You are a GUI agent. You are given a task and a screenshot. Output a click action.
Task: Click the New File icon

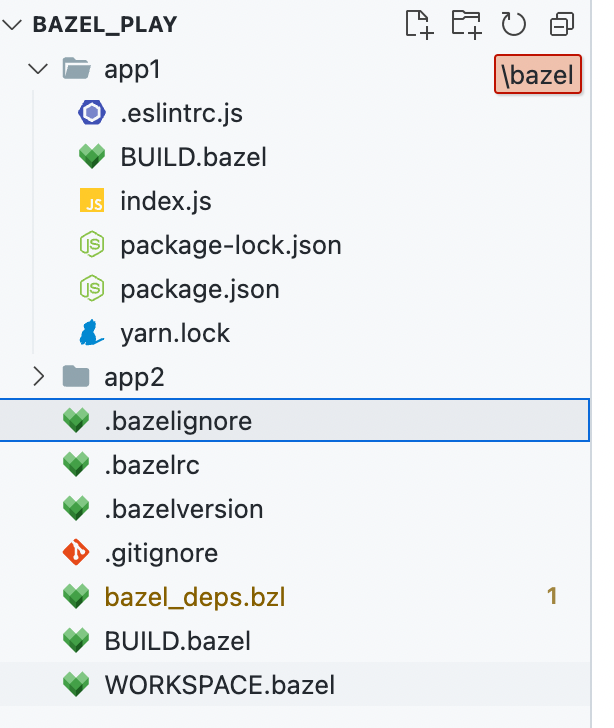coord(419,24)
